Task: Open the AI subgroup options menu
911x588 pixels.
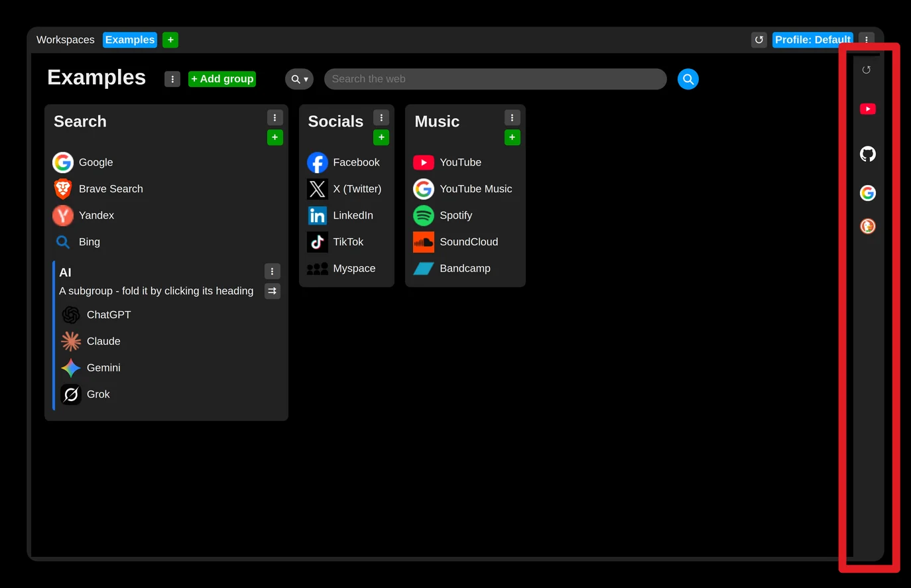Action: [273, 271]
